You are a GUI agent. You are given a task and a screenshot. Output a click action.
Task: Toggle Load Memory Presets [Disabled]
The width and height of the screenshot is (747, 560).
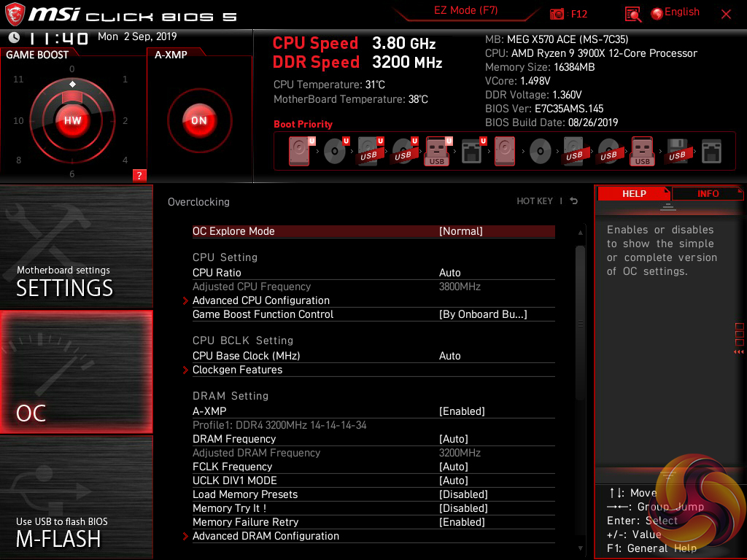(x=373, y=494)
